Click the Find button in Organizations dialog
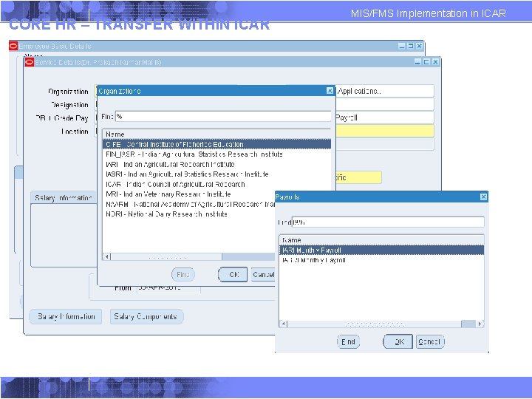This screenshot has width=532, height=399. (x=183, y=274)
